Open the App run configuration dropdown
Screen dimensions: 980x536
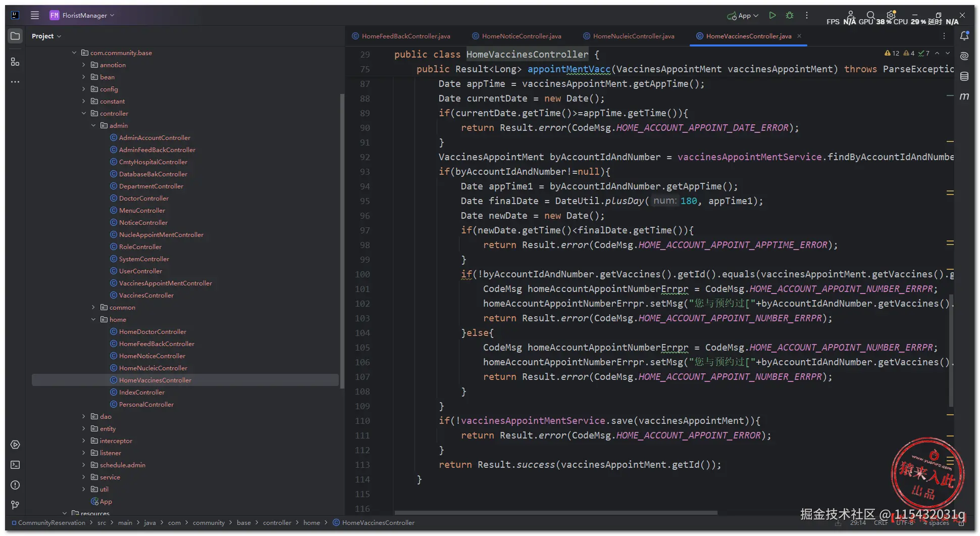point(743,16)
